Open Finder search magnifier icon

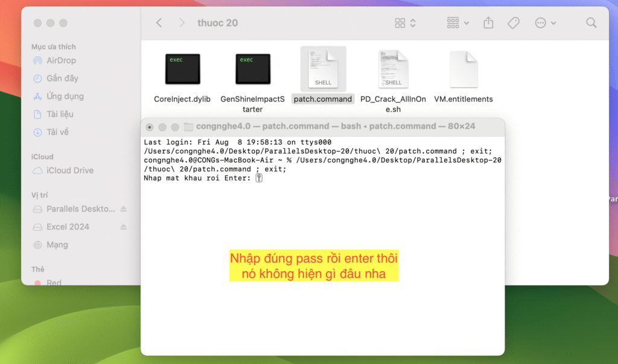(x=591, y=23)
